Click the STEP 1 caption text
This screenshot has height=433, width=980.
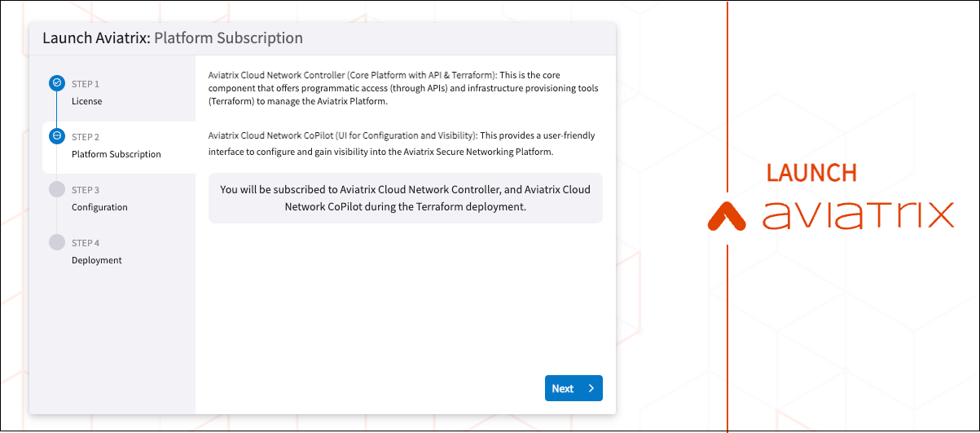point(86,84)
